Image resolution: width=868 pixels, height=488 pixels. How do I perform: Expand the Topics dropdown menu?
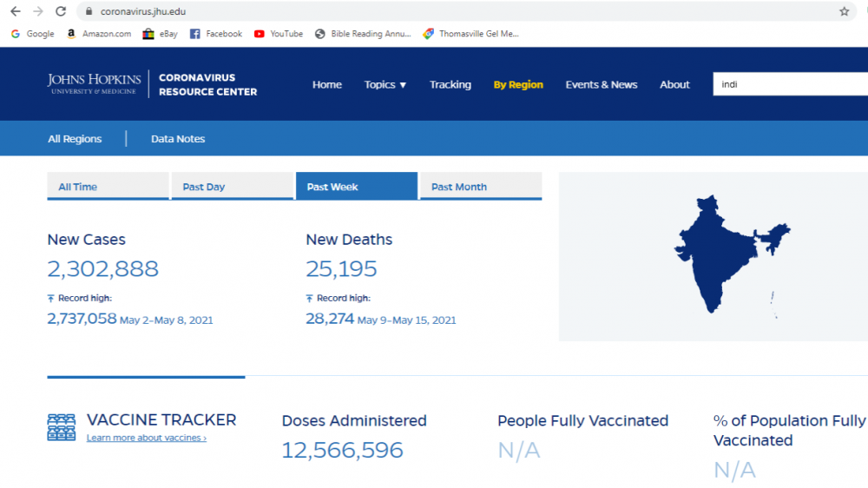click(x=385, y=84)
